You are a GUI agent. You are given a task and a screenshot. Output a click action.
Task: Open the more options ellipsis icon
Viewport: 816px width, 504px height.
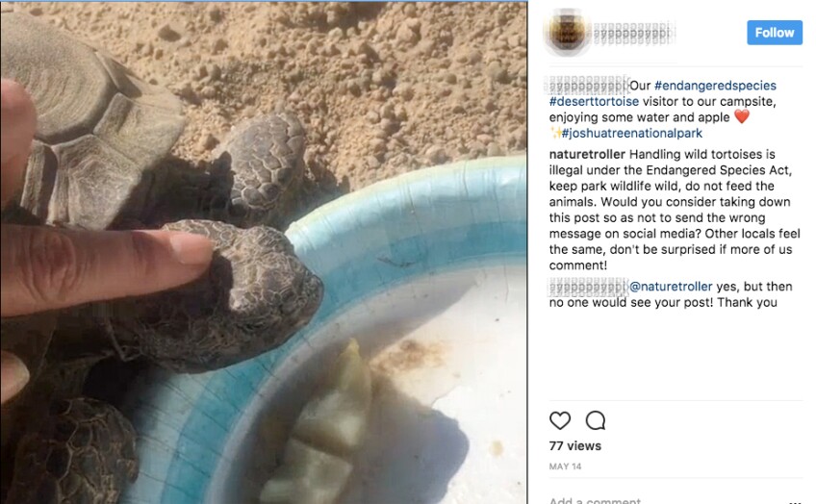(795, 501)
